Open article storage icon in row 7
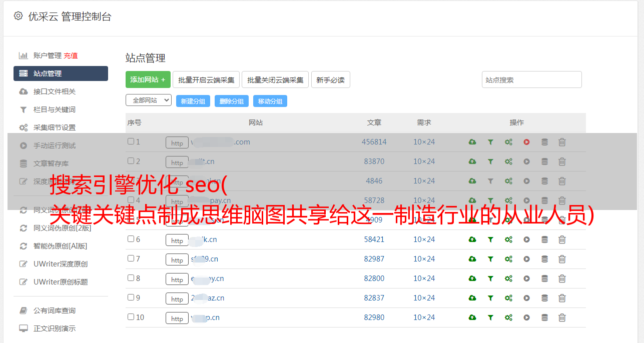 coord(544,259)
